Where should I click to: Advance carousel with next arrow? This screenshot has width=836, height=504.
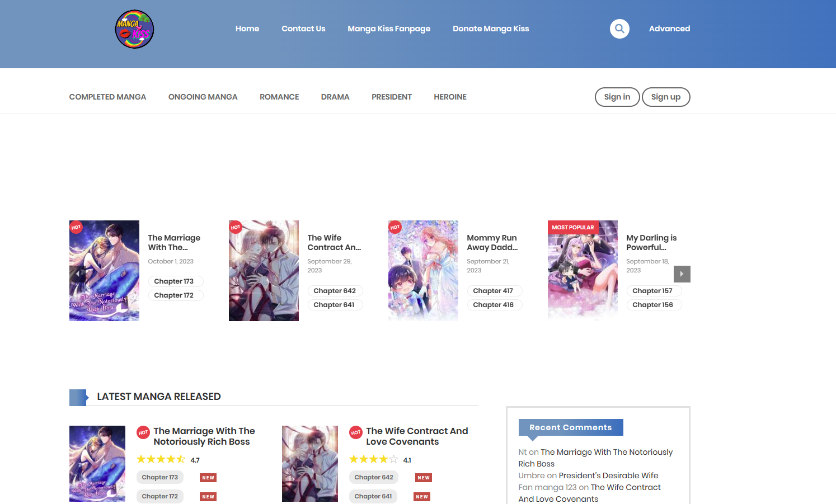pyautogui.click(x=682, y=274)
